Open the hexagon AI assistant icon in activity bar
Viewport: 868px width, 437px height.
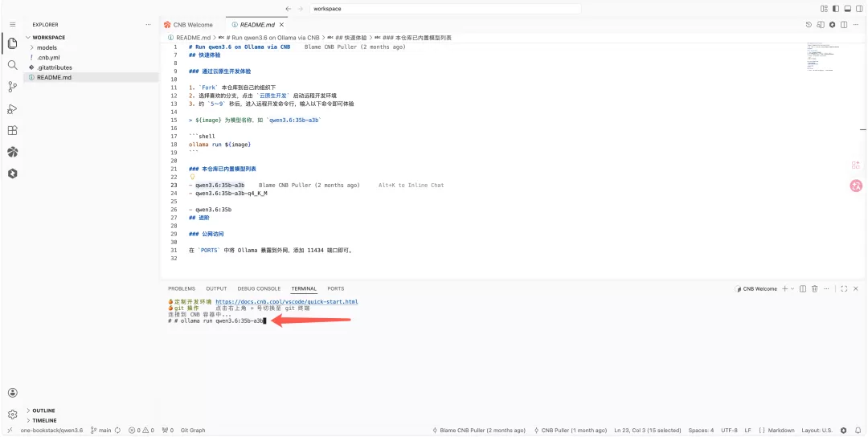pos(12,174)
